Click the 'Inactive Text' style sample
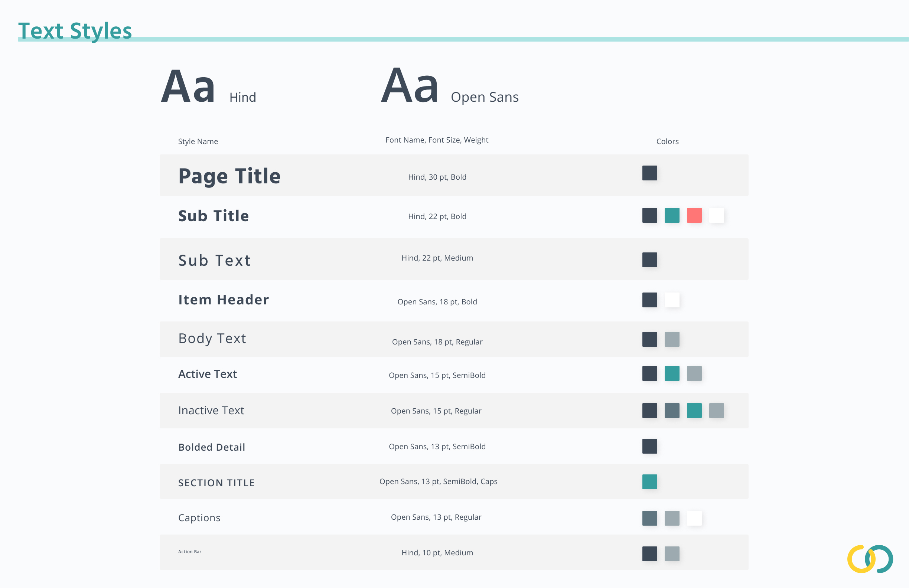The height and width of the screenshot is (588, 909). click(x=211, y=411)
